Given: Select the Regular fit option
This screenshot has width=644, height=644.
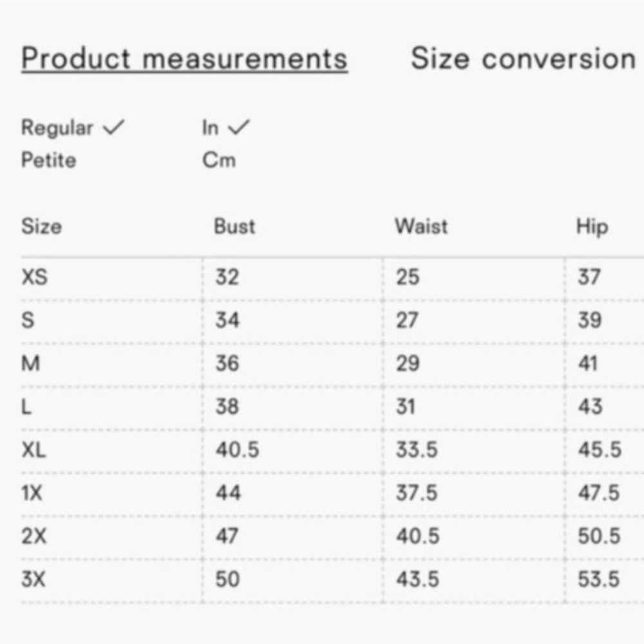Looking at the screenshot, I should point(57,128).
